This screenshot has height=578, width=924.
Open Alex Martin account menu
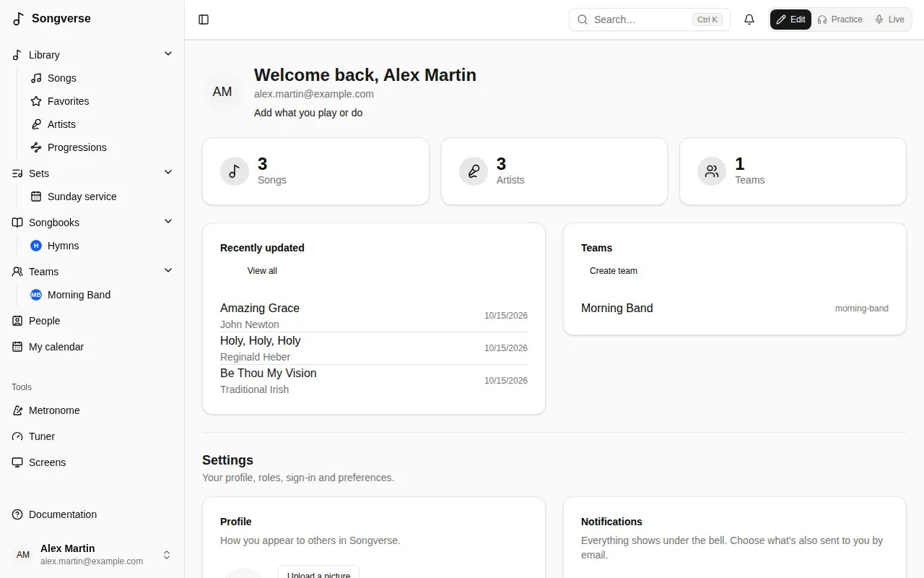click(92, 554)
